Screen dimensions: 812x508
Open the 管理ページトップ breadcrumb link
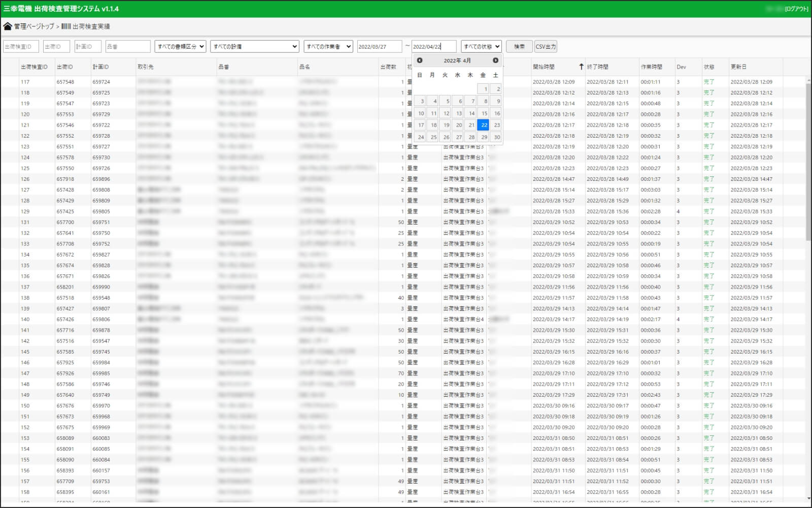(x=33, y=26)
